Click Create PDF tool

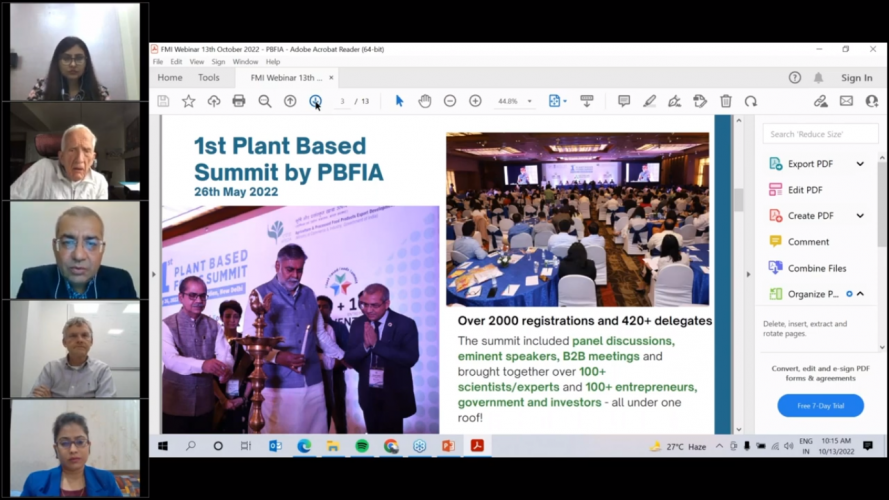[811, 215]
